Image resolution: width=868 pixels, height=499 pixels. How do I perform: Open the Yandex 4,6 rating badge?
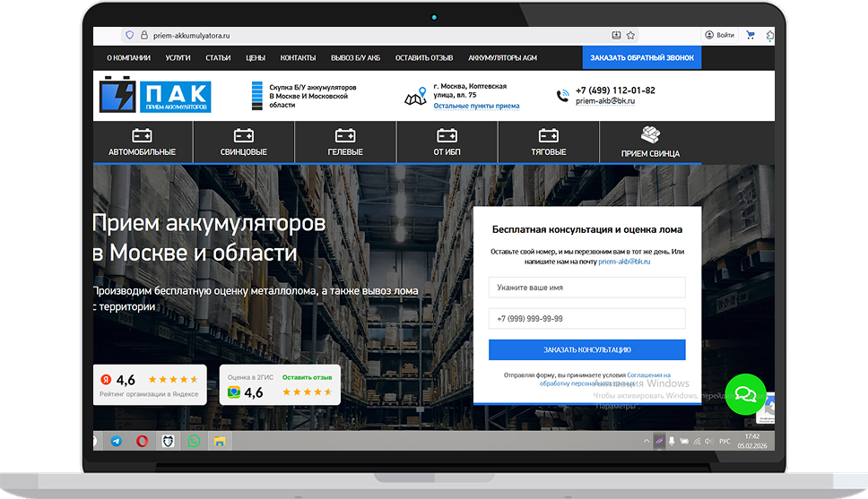click(x=150, y=384)
